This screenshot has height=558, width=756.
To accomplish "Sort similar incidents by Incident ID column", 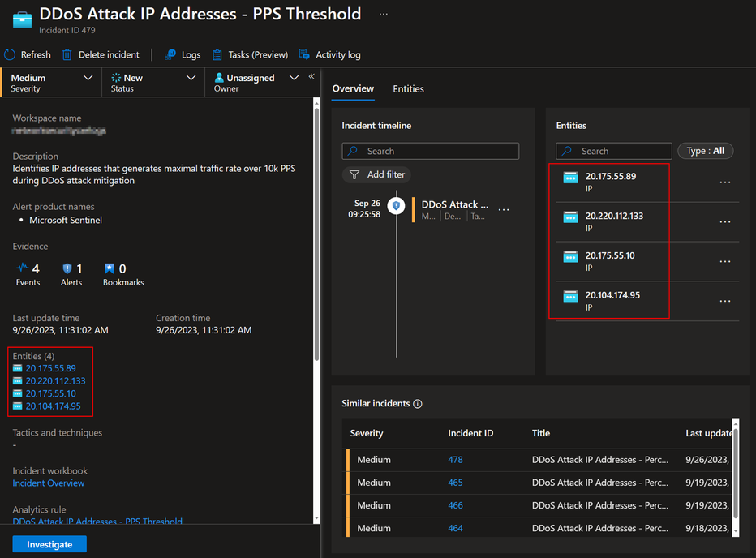I will 470,433.
